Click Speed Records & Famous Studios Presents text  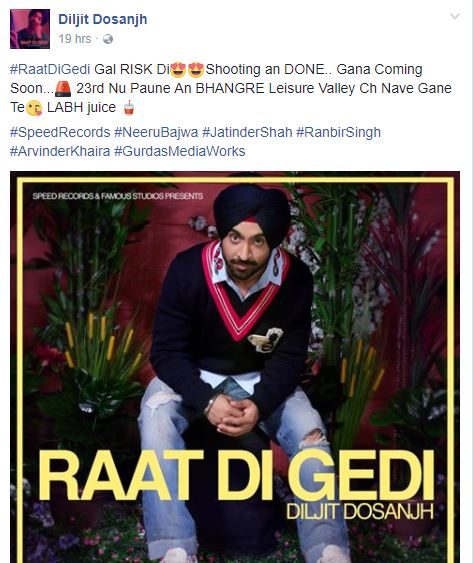click(118, 196)
